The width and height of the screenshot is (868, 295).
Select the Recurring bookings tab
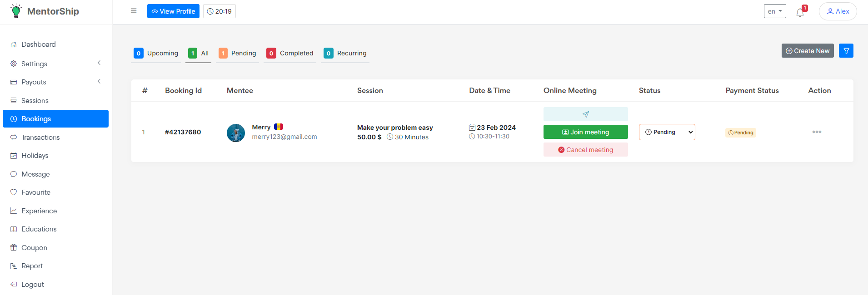[345, 53]
